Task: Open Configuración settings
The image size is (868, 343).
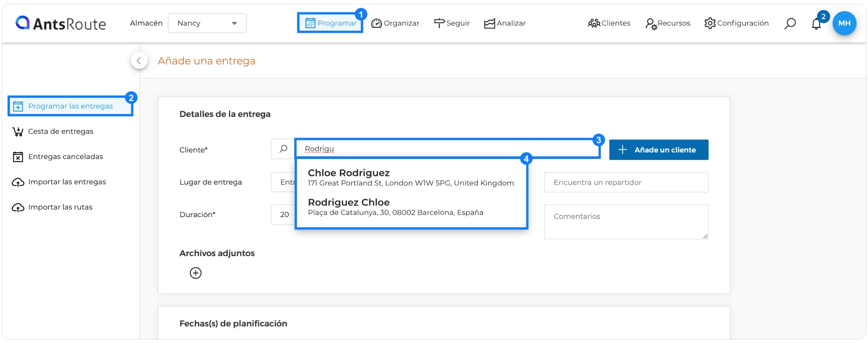Action: (x=737, y=23)
